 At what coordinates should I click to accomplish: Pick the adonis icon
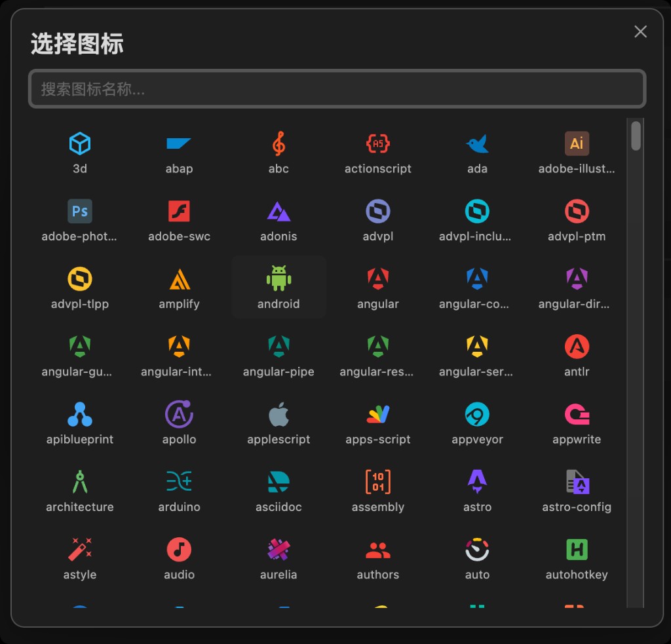(x=278, y=211)
